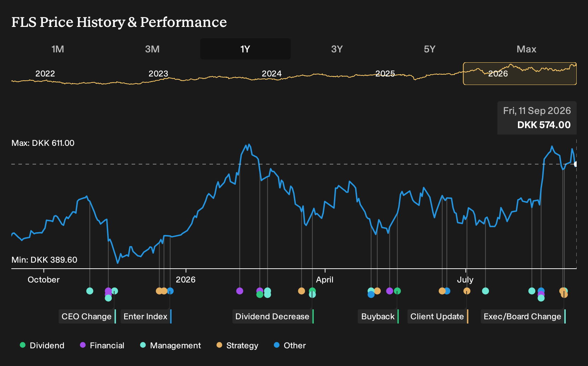Toggle the Other legend filter
This screenshot has height=366, width=588.
coord(290,345)
